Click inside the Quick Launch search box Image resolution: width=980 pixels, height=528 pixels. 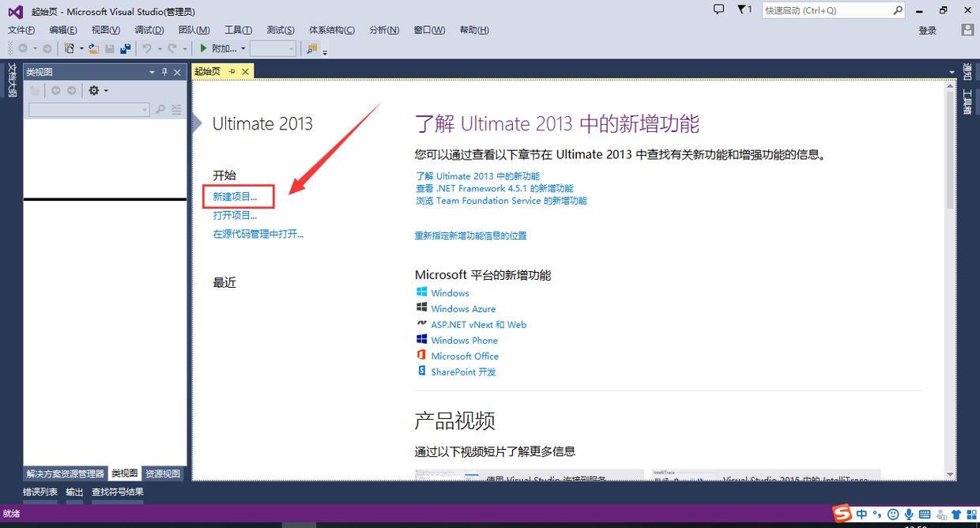tap(822, 10)
